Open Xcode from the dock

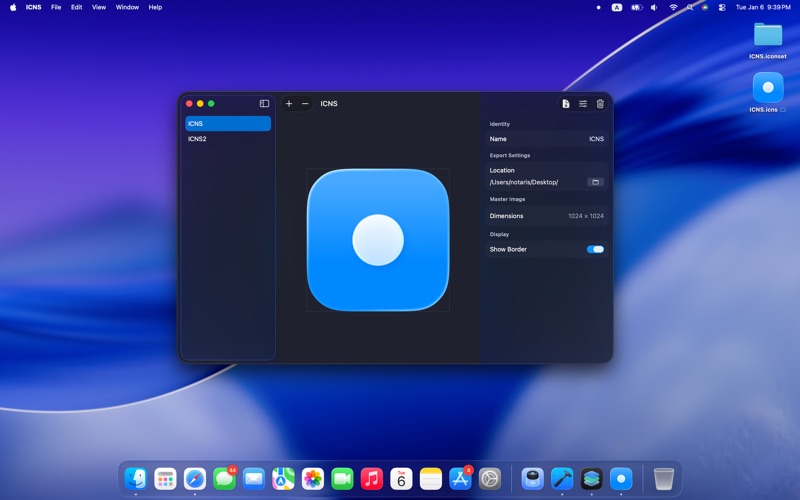coord(562,479)
